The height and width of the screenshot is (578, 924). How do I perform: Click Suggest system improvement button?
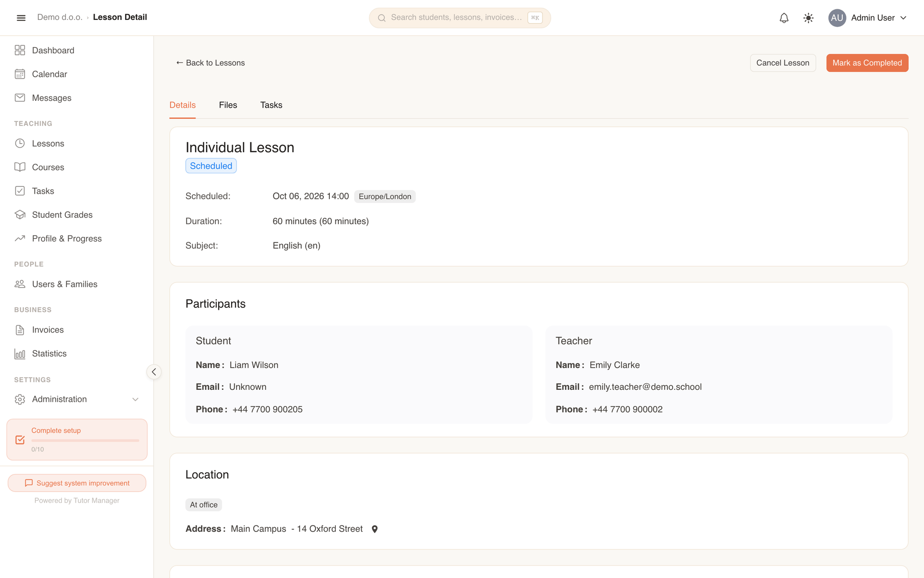click(x=77, y=483)
